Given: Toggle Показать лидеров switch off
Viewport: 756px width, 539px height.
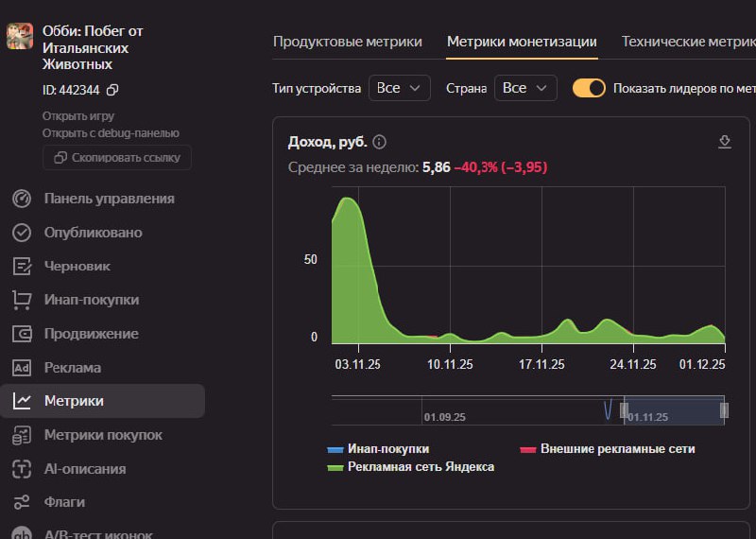Looking at the screenshot, I should tap(589, 88).
